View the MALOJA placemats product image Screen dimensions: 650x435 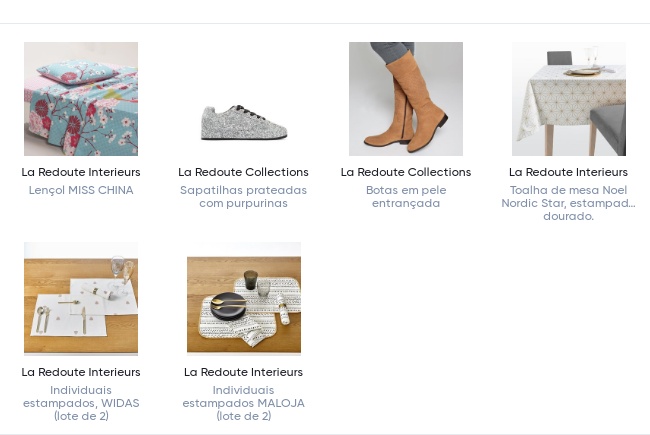(x=244, y=298)
